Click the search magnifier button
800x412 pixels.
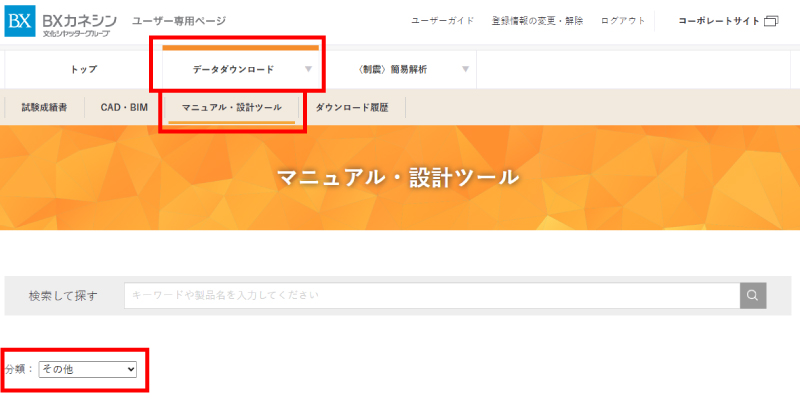[753, 295]
